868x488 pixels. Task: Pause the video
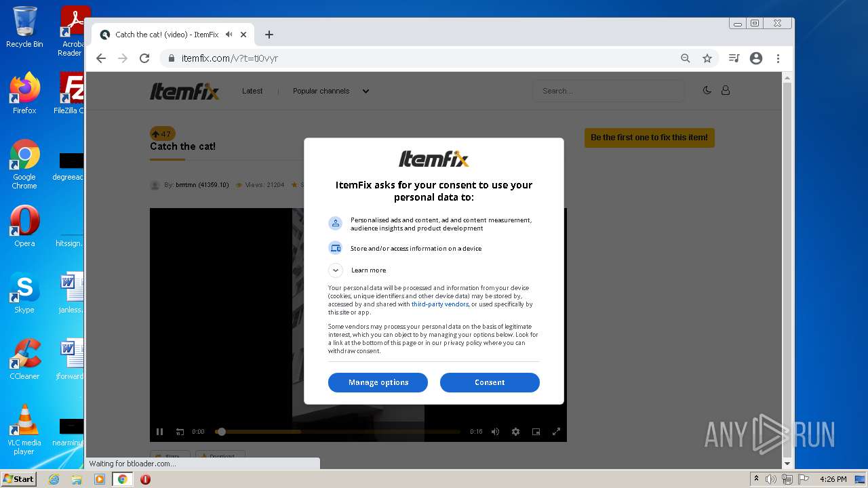160,432
